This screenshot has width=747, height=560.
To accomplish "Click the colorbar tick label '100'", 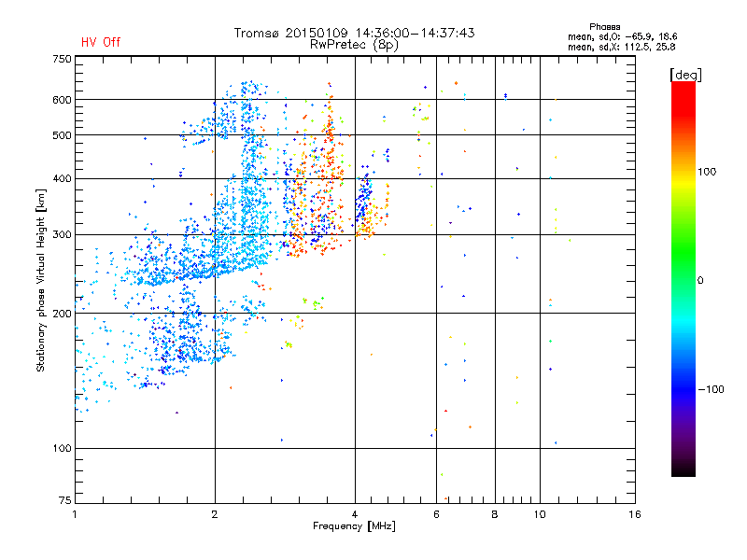I will tap(707, 172).
